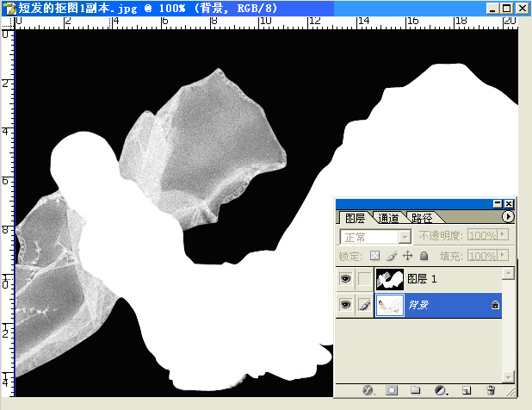The height and width of the screenshot is (410, 532).
Task: Open the 正常 blend mode dropdown
Action: click(405, 237)
